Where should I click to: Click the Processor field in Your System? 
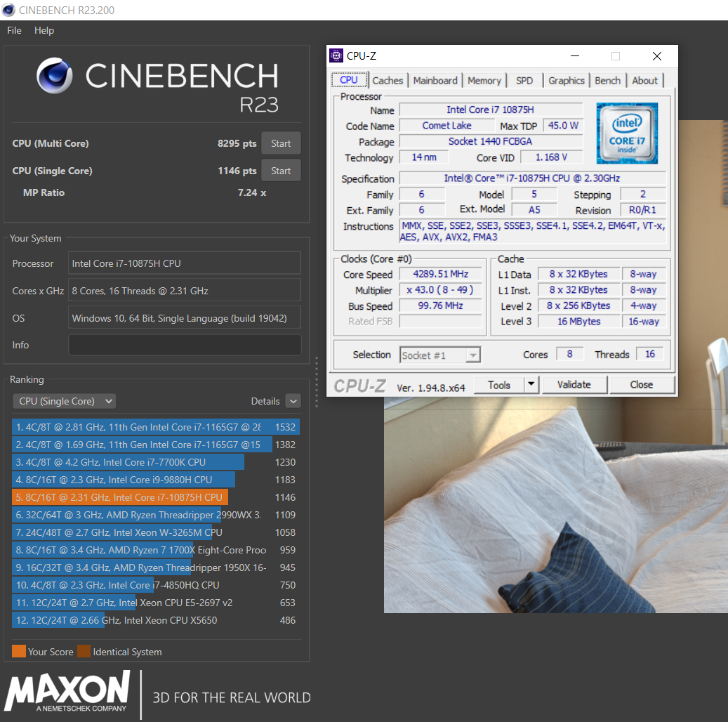[185, 263]
